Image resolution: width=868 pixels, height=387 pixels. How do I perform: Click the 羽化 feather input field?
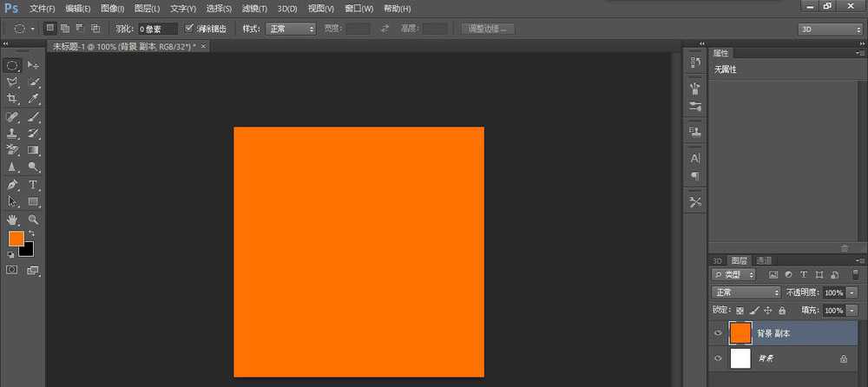pyautogui.click(x=156, y=29)
